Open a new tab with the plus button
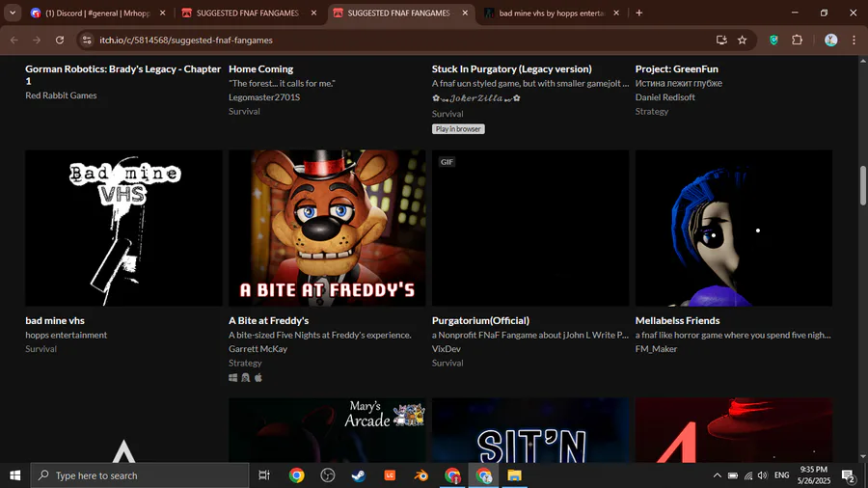 click(x=638, y=13)
